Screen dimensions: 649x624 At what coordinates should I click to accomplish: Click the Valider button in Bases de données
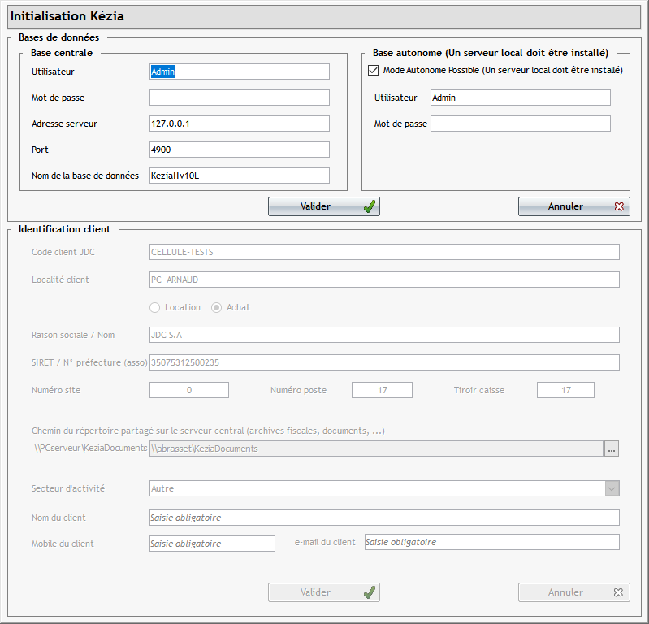click(323, 206)
